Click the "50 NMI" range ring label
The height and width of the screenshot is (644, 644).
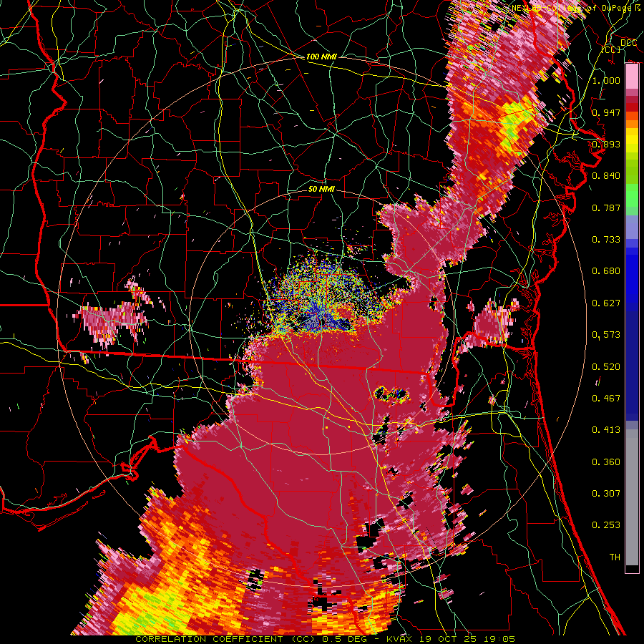point(321,190)
